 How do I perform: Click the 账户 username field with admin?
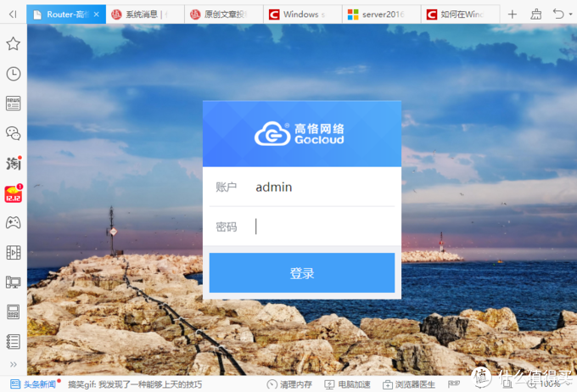point(302,188)
